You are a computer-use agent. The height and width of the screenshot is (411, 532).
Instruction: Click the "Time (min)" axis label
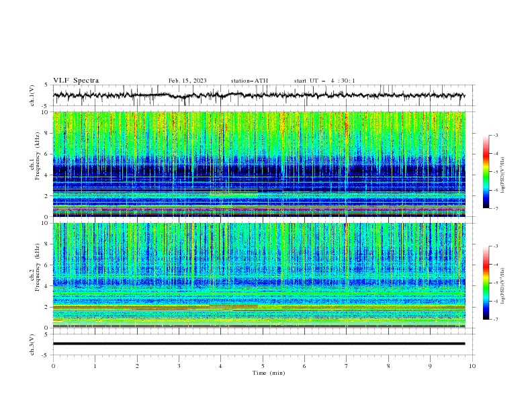pos(269,373)
